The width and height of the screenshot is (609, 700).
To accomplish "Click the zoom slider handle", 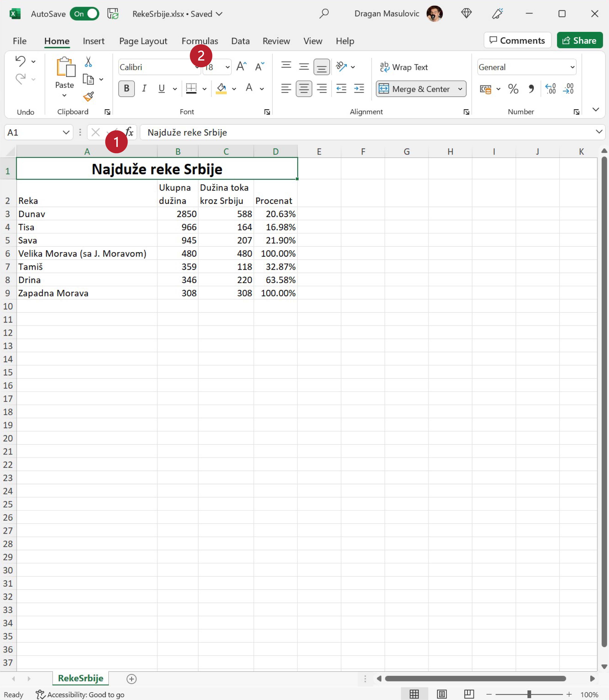I will [529, 694].
